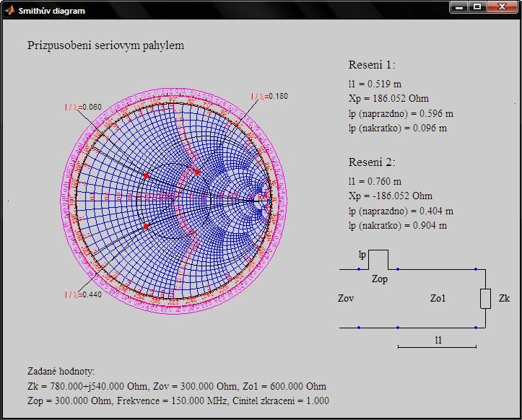This screenshot has width=522, height=420.
Task: Maximize the Smithův diagram window
Action: coord(477,6)
